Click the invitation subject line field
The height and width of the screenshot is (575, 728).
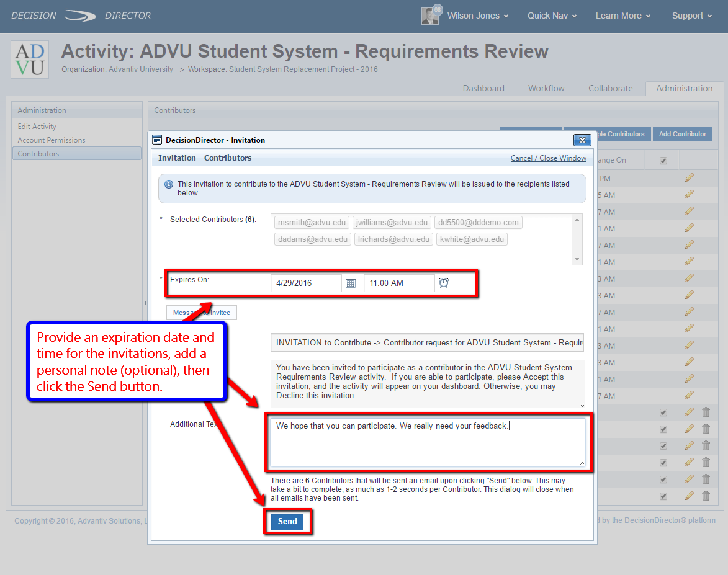[427, 342]
